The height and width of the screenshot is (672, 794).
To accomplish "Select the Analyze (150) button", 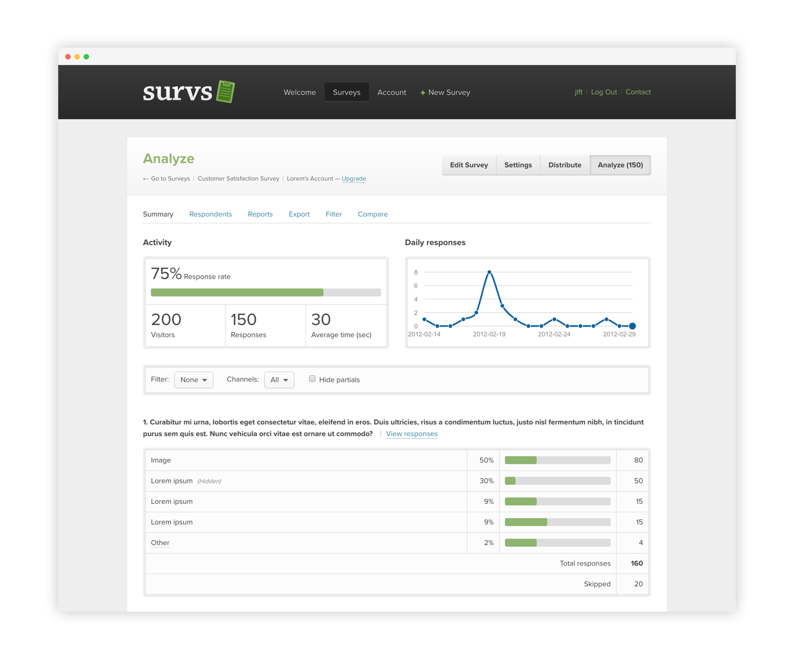I will pyautogui.click(x=620, y=165).
